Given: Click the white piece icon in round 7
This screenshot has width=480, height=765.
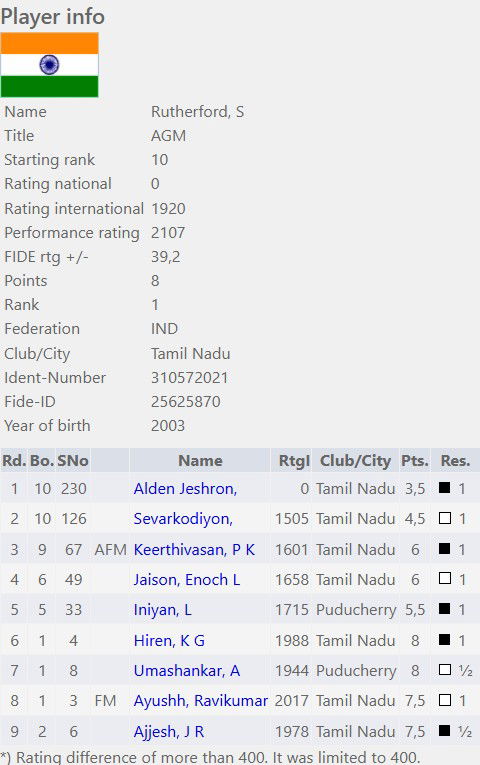Looking at the screenshot, I should [444, 670].
